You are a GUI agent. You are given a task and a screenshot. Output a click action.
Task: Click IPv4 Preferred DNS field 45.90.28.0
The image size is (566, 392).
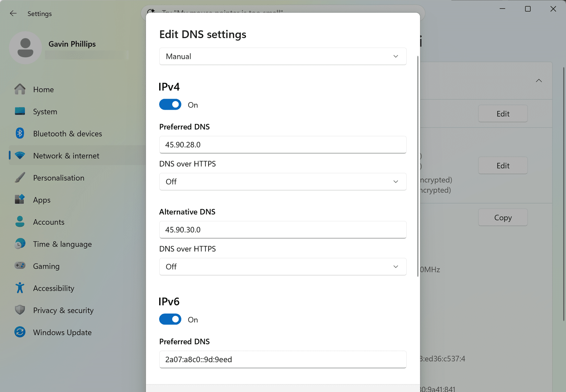(x=283, y=145)
